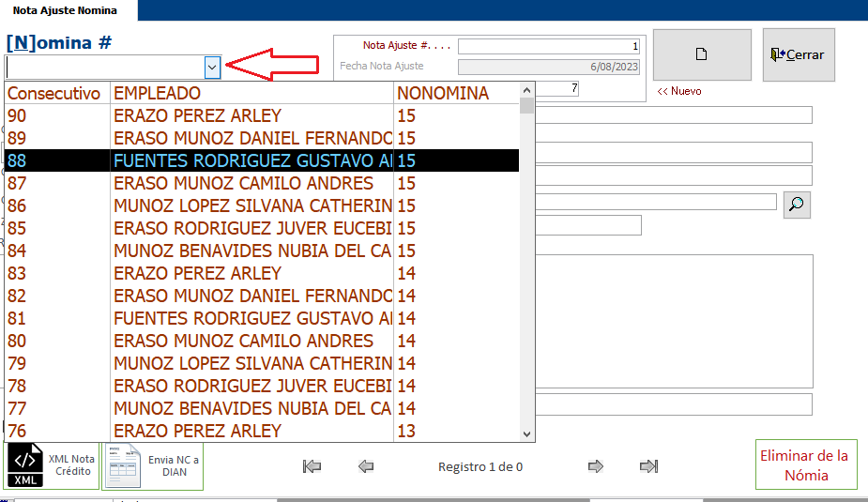868x502 pixels.
Task: Click Eliminar de la Nómina button
Action: coord(807,464)
